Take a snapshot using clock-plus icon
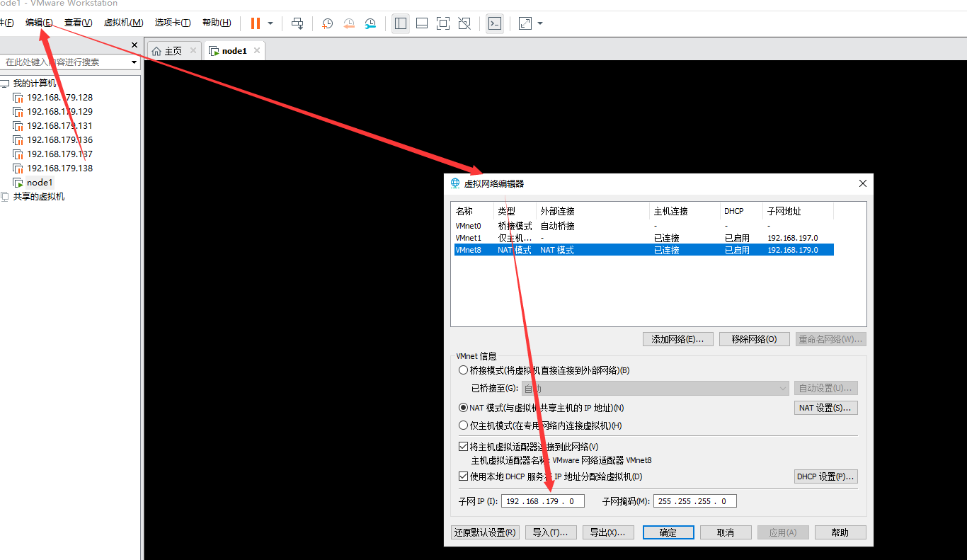This screenshot has width=967, height=560. click(327, 23)
